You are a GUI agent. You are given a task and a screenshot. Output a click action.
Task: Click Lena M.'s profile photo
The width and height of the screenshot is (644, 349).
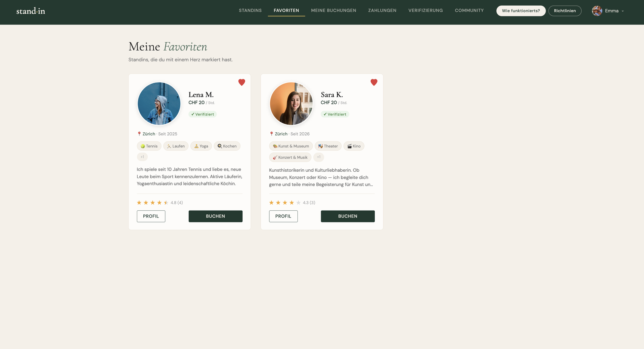[159, 104]
